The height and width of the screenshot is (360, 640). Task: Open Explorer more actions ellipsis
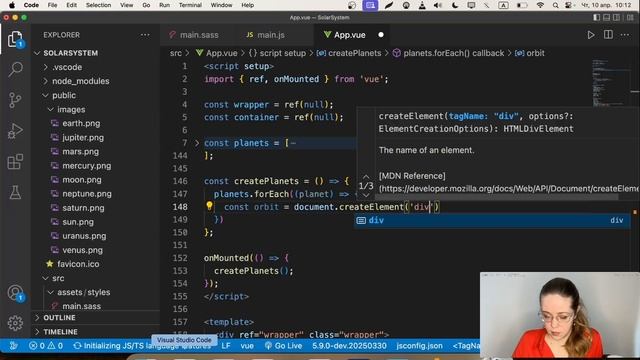point(145,35)
